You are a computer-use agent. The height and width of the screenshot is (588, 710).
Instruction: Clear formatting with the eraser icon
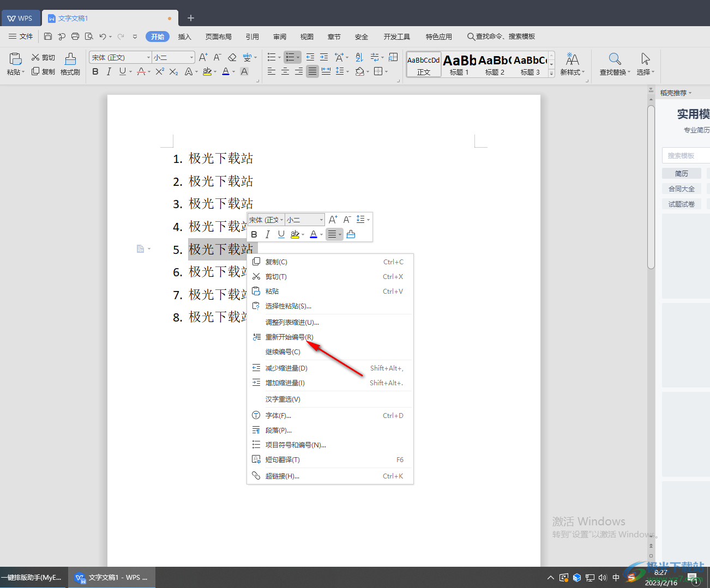coord(232,57)
